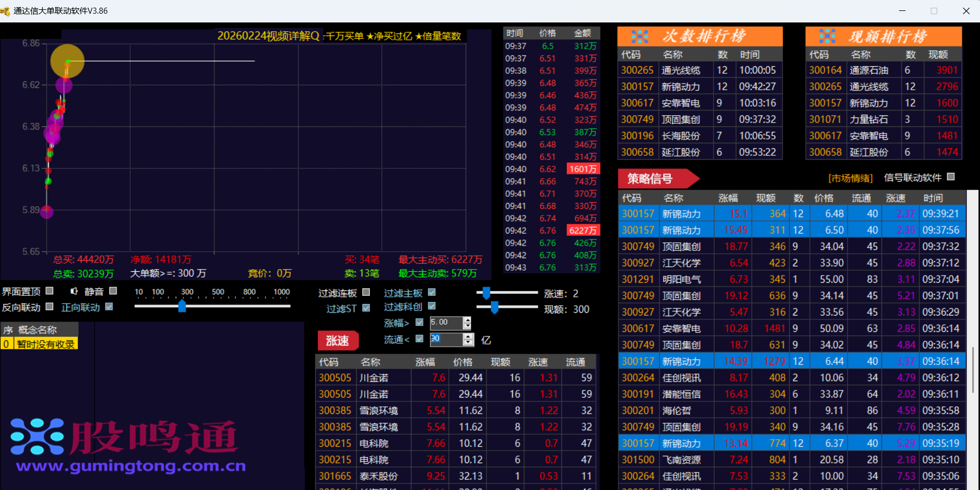The height and width of the screenshot is (490, 980).
Task: Click the speaker icon beside 静音
Action: tap(74, 291)
